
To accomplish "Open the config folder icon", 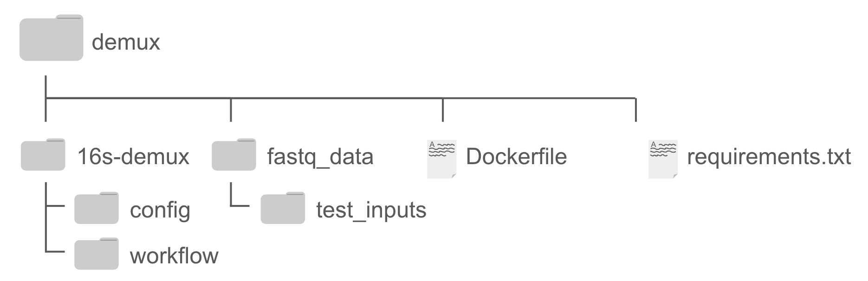I will [97, 208].
